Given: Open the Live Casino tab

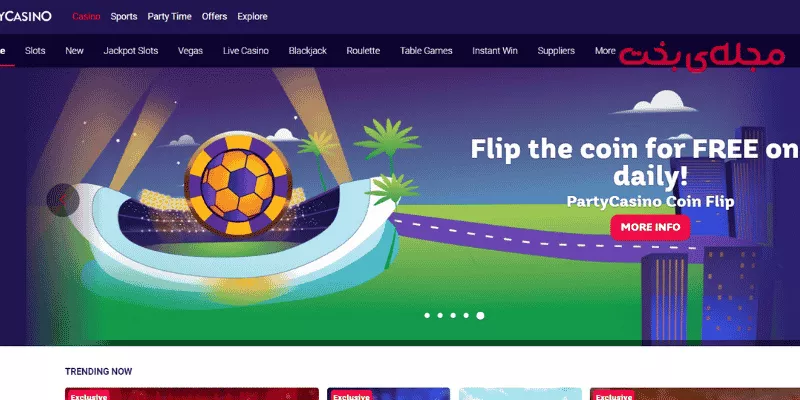Looking at the screenshot, I should (x=246, y=51).
